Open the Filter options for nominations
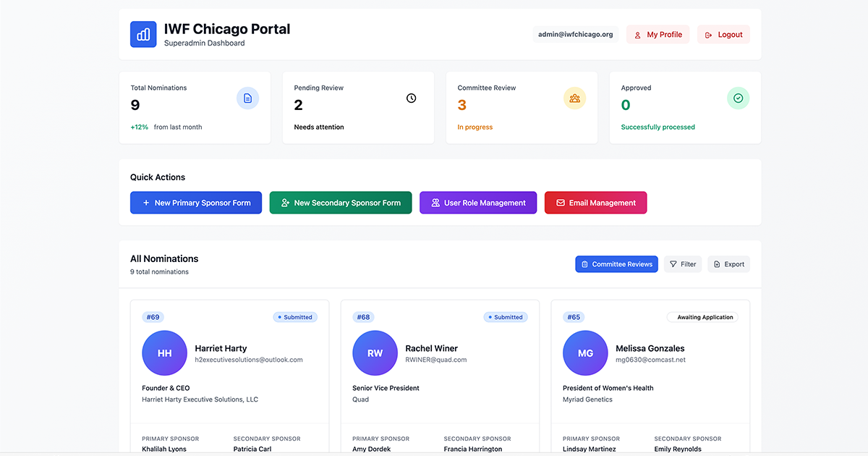Image resolution: width=868 pixels, height=456 pixels. tap(682, 264)
